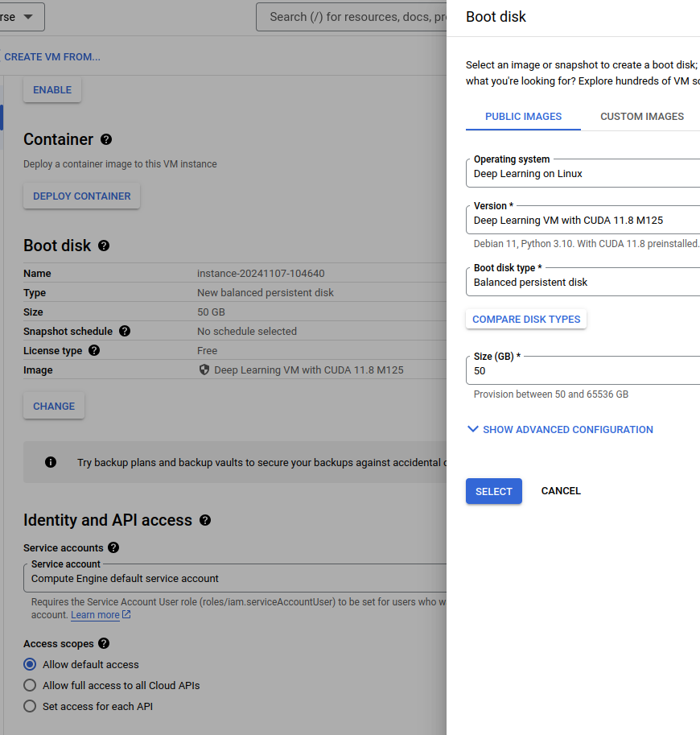Click the info icon in the backup plans banner
This screenshot has width=700, height=735.
coord(51,462)
